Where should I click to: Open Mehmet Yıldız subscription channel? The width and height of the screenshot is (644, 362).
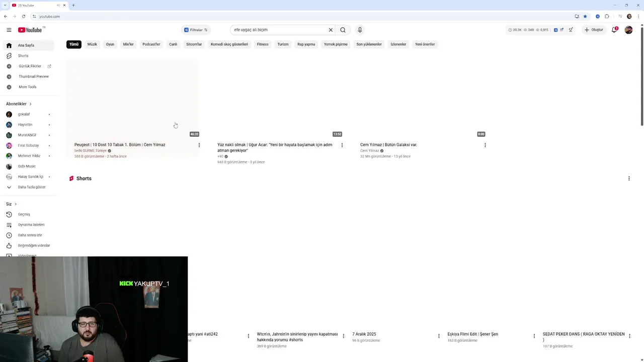tap(29, 156)
